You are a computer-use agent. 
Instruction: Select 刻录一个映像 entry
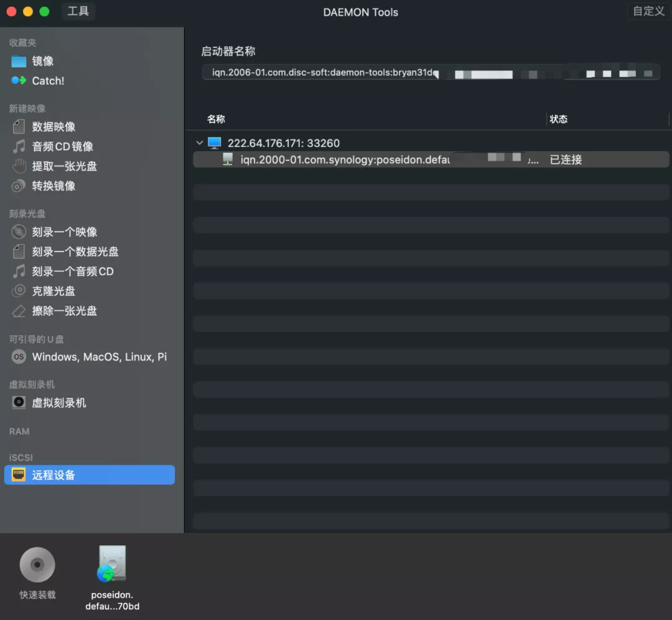pos(64,232)
